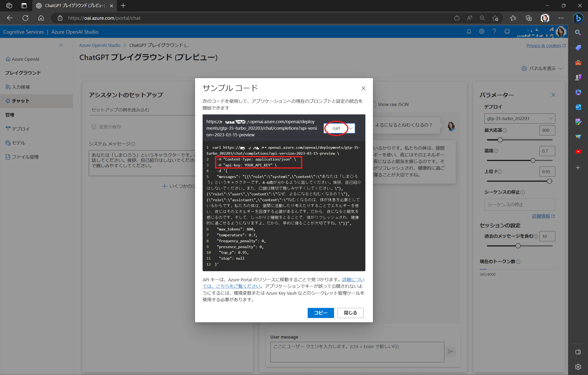Expand パネルを表示 dropdown
This screenshot has height=375, width=588.
542,69
